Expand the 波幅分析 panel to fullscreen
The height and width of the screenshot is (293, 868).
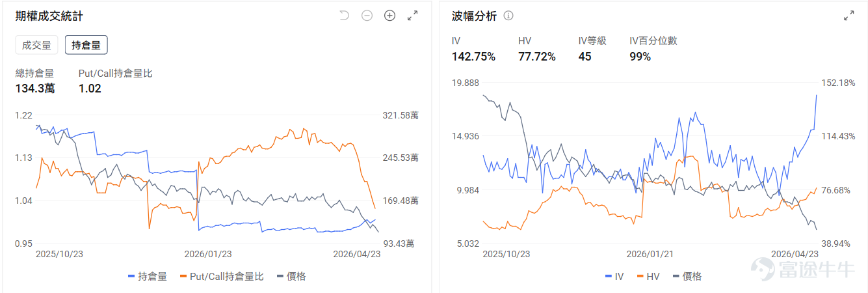848,16
